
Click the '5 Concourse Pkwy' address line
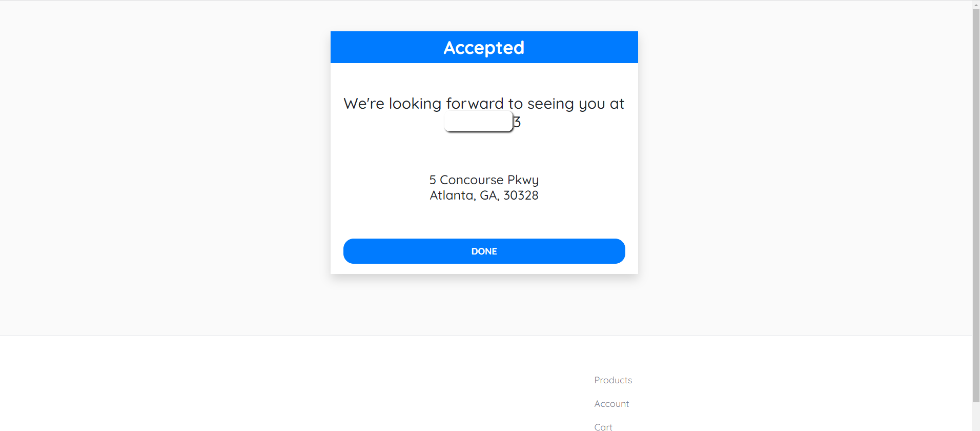pyautogui.click(x=484, y=180)
